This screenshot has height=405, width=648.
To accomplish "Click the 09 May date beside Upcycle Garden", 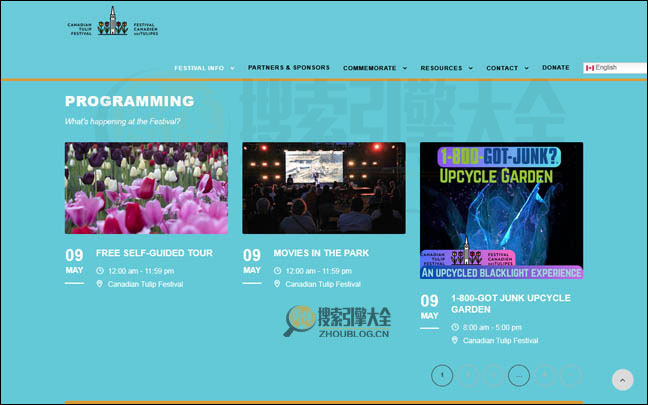I will [x=429, y=307].
